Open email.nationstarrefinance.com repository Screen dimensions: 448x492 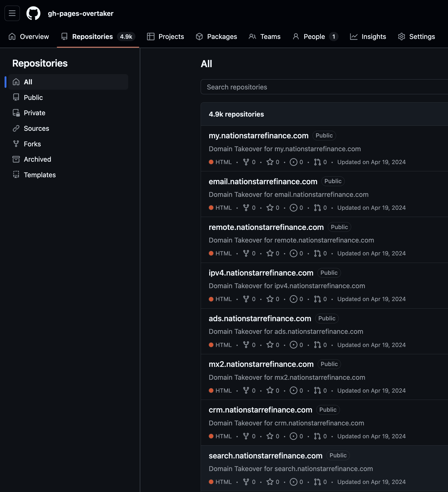(x=263, y=182)
